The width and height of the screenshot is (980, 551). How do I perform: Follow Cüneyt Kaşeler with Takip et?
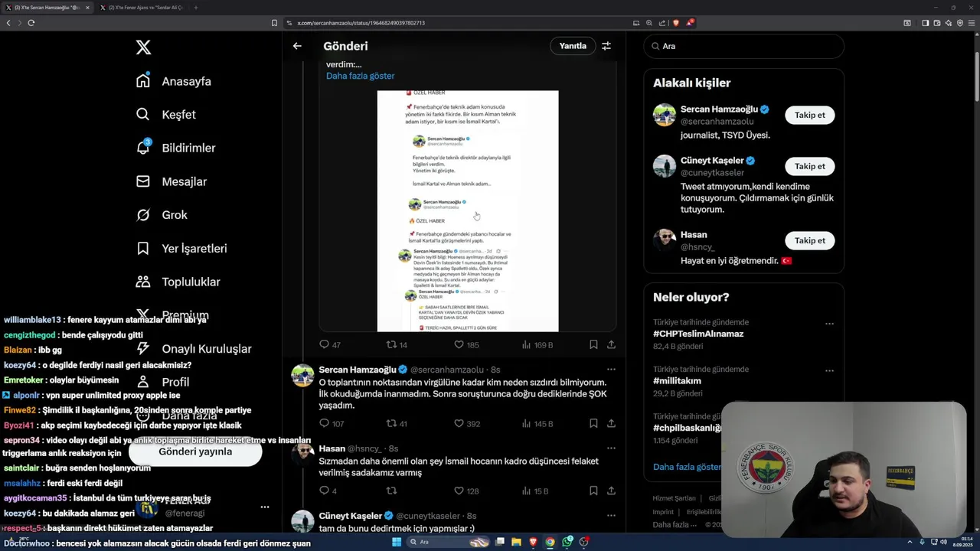coord(809,166)
